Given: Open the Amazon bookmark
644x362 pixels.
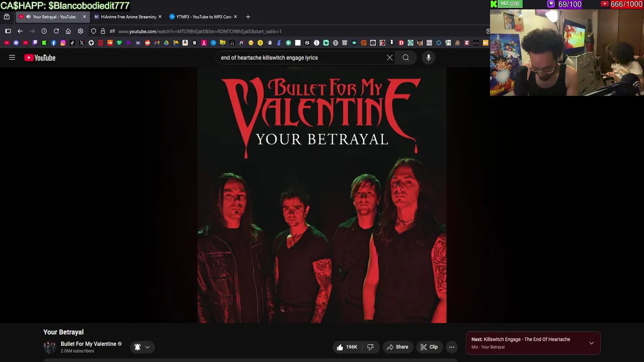Looking at the screenshot, I should pos(185,43).
